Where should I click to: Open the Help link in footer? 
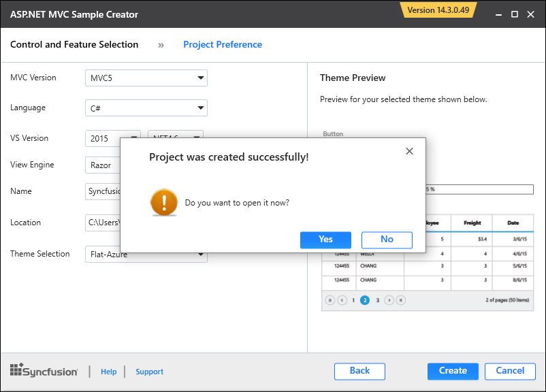[108, 372]
